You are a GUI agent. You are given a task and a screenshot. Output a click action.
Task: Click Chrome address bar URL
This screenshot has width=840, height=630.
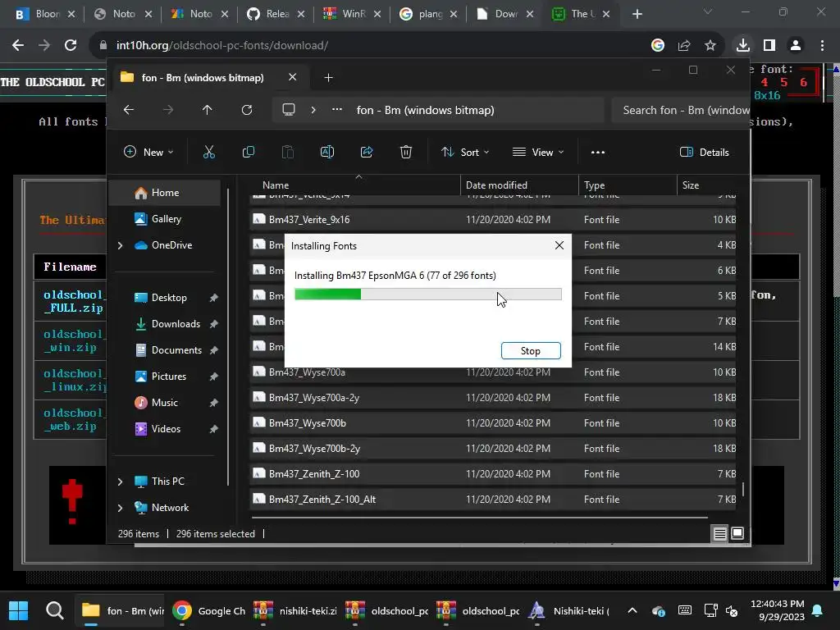point(222,45)
